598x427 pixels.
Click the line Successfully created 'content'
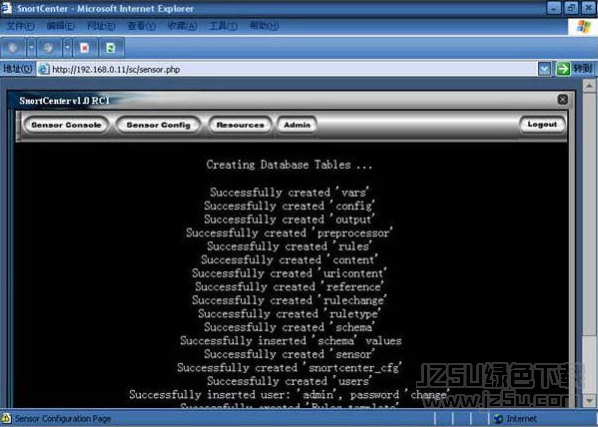(x=289, y=260)
